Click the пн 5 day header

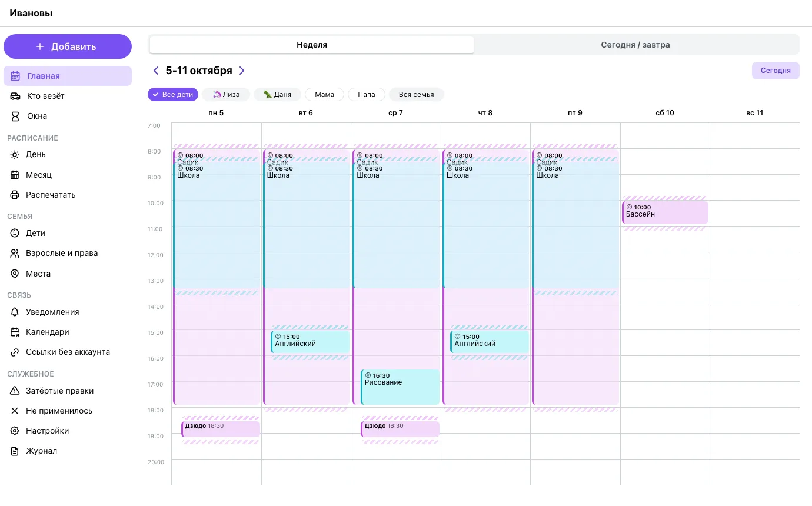click(216, 113)
